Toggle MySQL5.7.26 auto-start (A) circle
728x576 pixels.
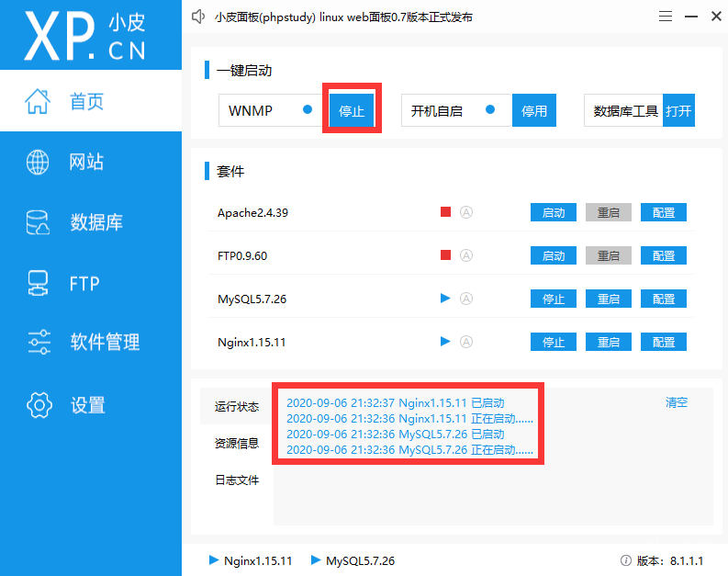click(x=466, y=299)
